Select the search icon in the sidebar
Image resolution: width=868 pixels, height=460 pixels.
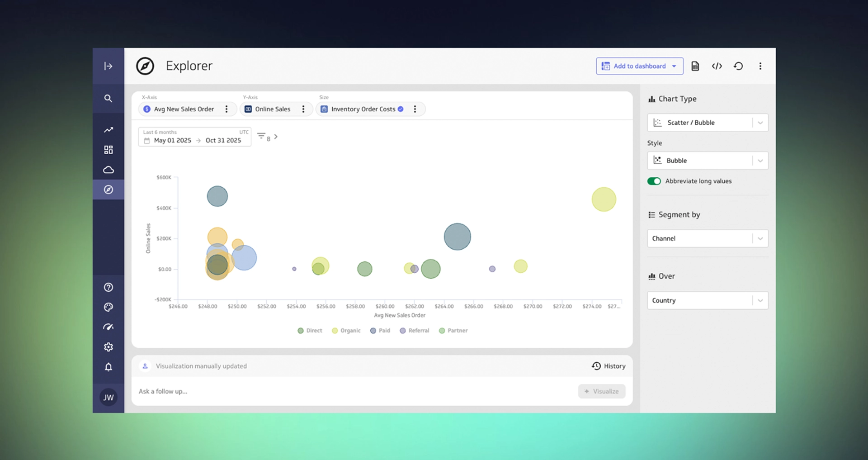[x=108, y=98]
